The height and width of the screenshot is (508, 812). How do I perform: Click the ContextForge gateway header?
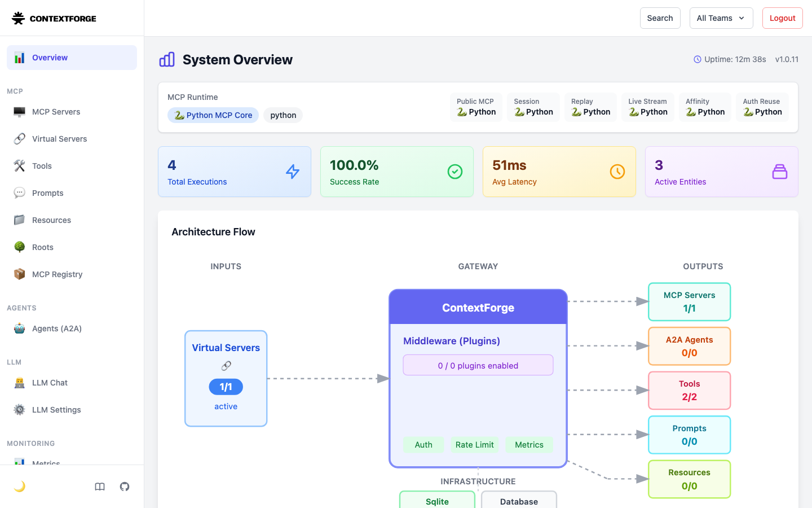tap(478, 307)
